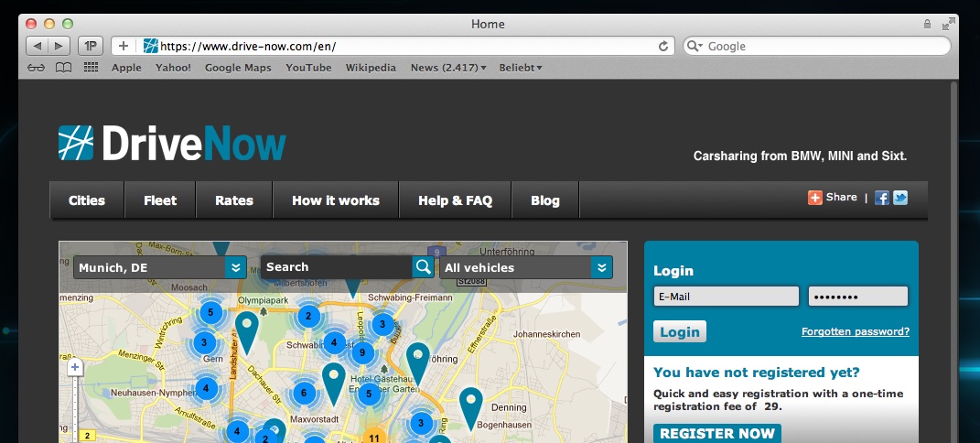The image size is (980, 443).
Task: Open the Help & FAQ menu
Action: pos(455,200)
